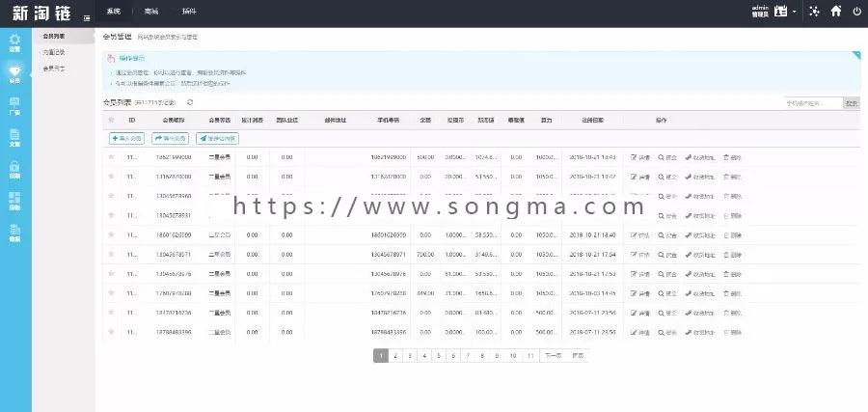
Task: Open the grid-squares section in left sidebar
Action: click(x=14, y=201)
